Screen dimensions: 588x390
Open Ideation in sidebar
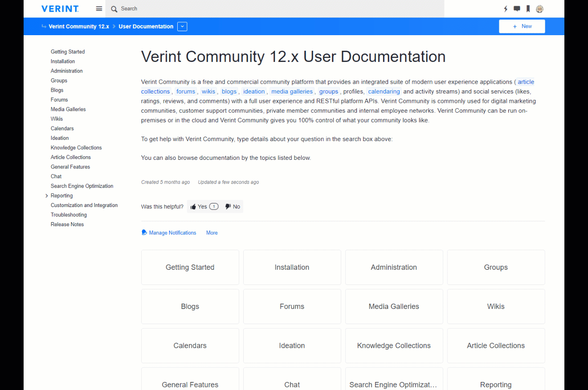(60, 138)
